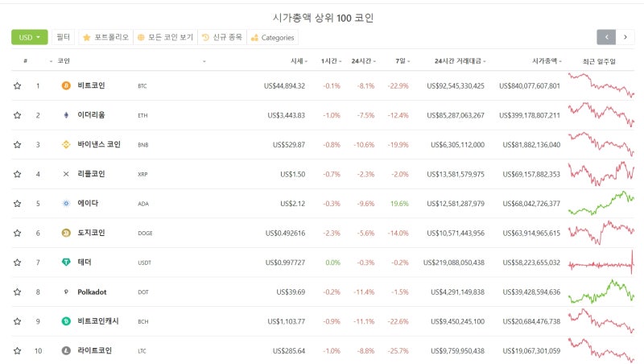The image size is (644, 364).
Task: Sort by 24시간 거래대금 column header
Action: pyautogui.click(x=460, y=61)
